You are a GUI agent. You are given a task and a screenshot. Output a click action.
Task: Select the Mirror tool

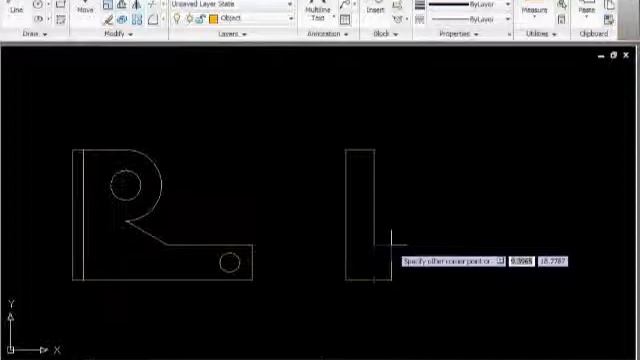[x=136, y=5]
